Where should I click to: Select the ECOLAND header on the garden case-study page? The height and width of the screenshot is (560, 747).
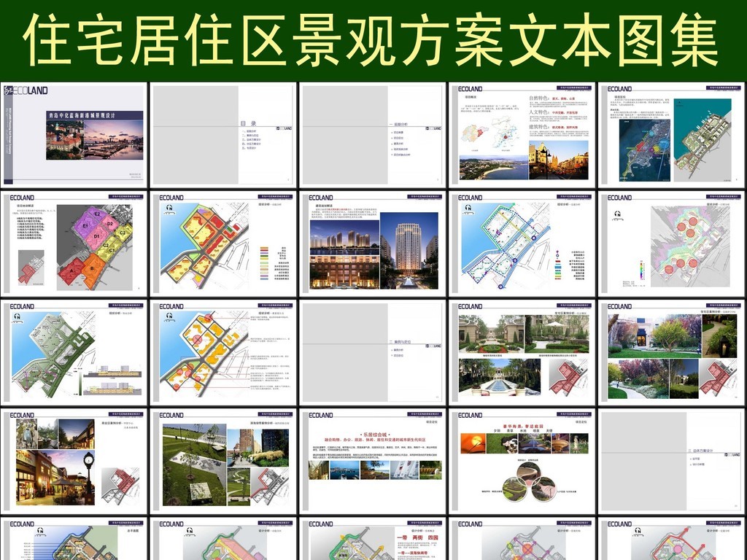click(x=470, y=305)
